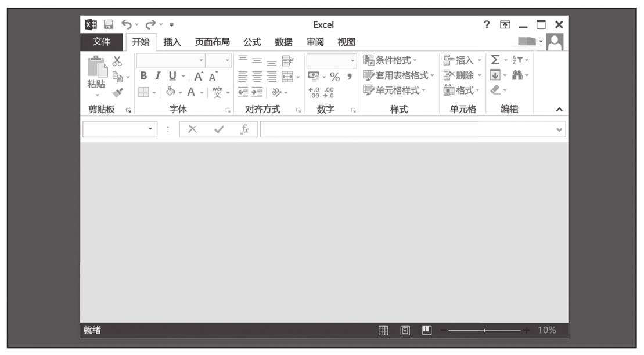Click the Fill down arrow icon
644x355 pixels.
point(495,75)
